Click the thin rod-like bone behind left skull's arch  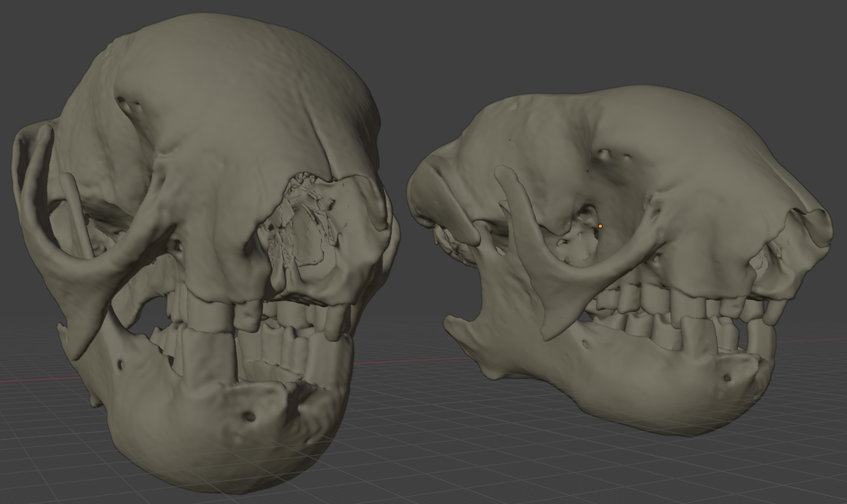pos(78,214)
